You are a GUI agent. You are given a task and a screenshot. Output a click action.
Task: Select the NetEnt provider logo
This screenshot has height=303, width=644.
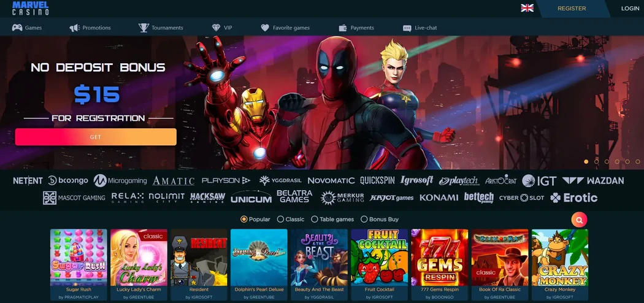(28, 181)
